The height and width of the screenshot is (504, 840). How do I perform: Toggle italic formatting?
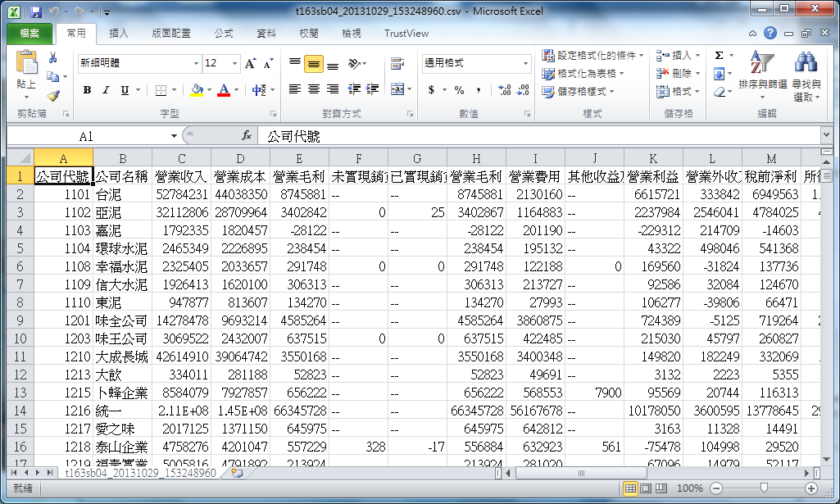pos(105,89)
